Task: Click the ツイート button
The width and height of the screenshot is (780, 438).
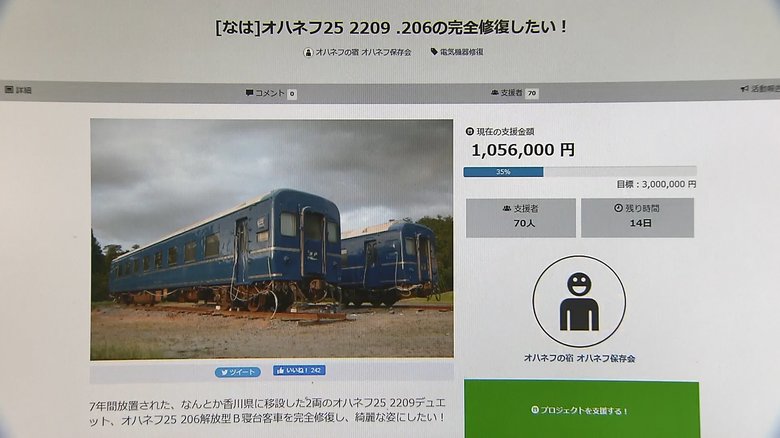Action: click(238, 372)
